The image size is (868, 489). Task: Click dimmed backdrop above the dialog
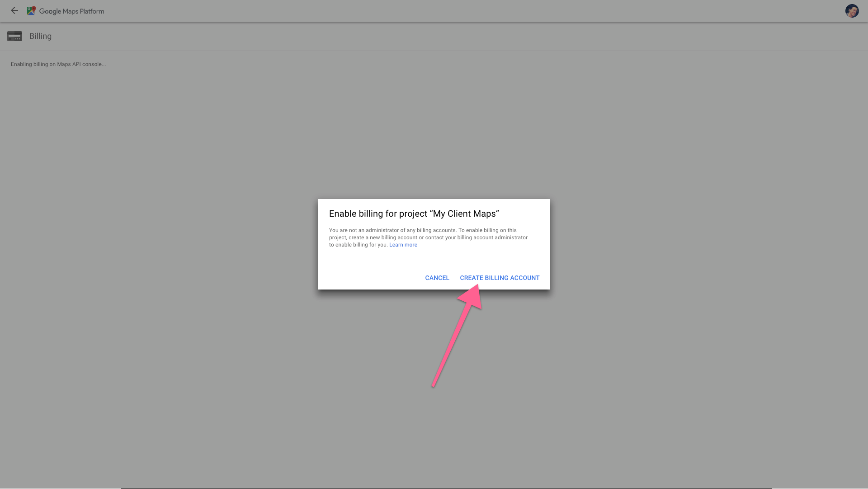pyautogui.click(x=434, y=136)
